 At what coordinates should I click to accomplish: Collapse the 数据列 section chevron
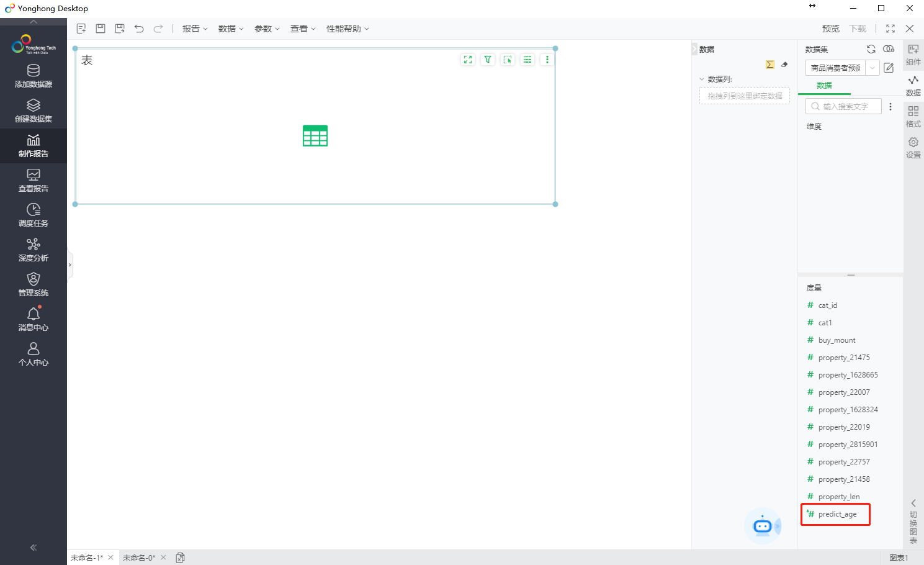pyautogui.click(x=702, y=79)
